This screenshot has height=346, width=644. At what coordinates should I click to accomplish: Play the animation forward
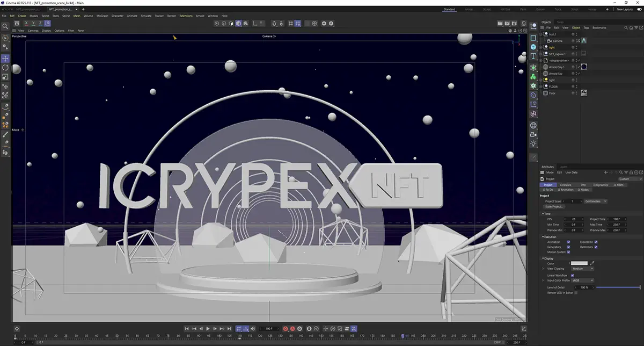point(208,328)
